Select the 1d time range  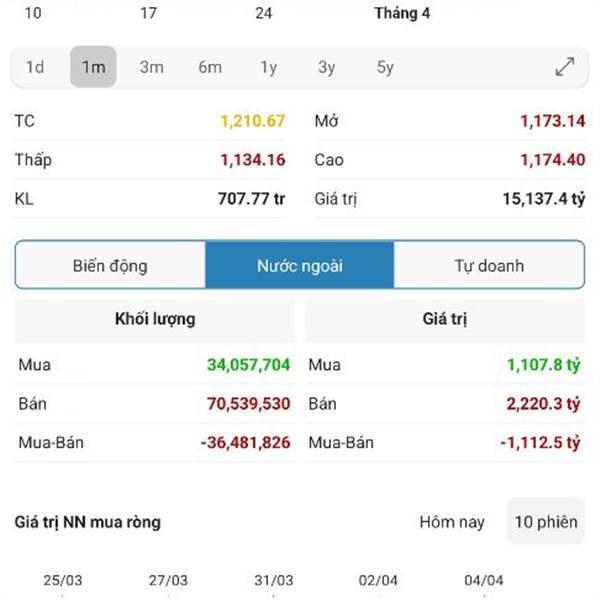click(x=35, y=67)
